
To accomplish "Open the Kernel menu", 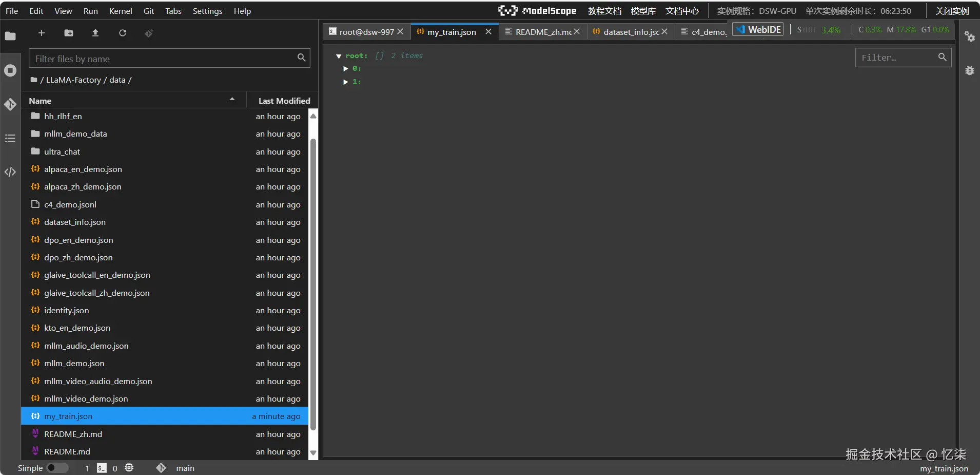I will coord(121,11).
